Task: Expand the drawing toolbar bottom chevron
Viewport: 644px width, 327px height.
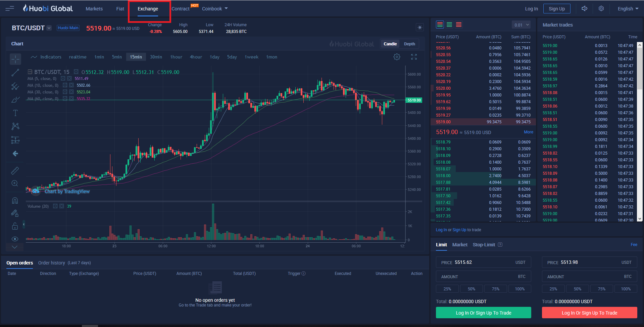Action: pos(15,247)
